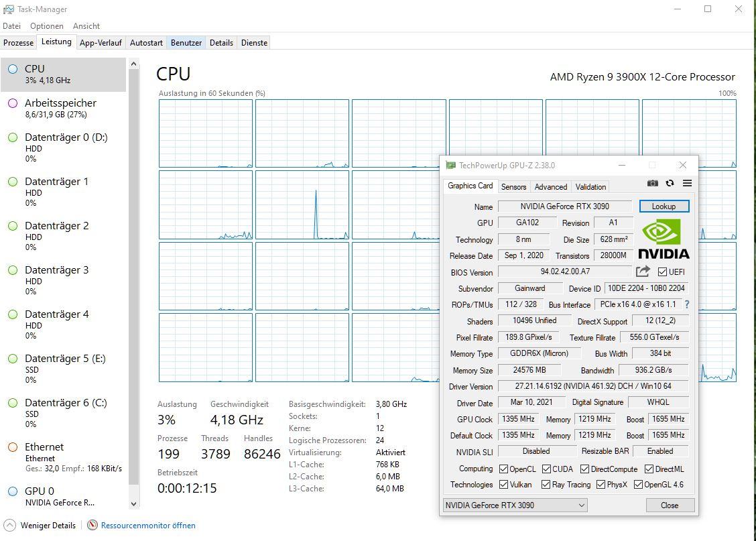
Task: Click the GPU-Z Close button
Action: tap(670, 505)
